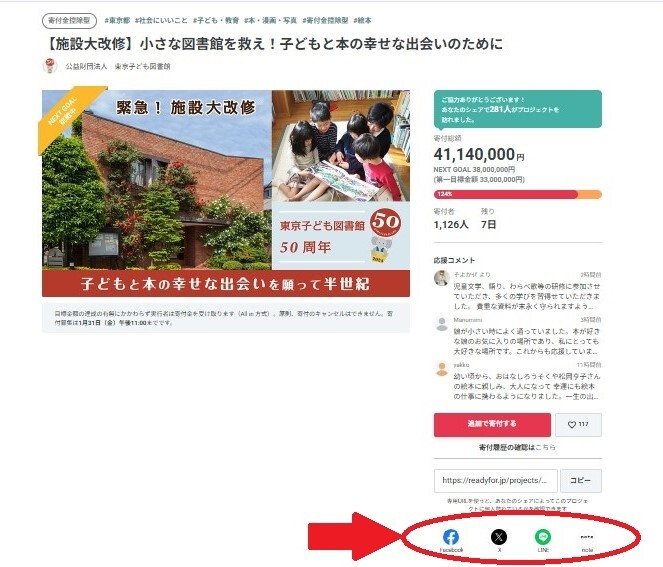663x567 pixels.
Task: Click yakko commenter avatar
Action: point(442,369)
